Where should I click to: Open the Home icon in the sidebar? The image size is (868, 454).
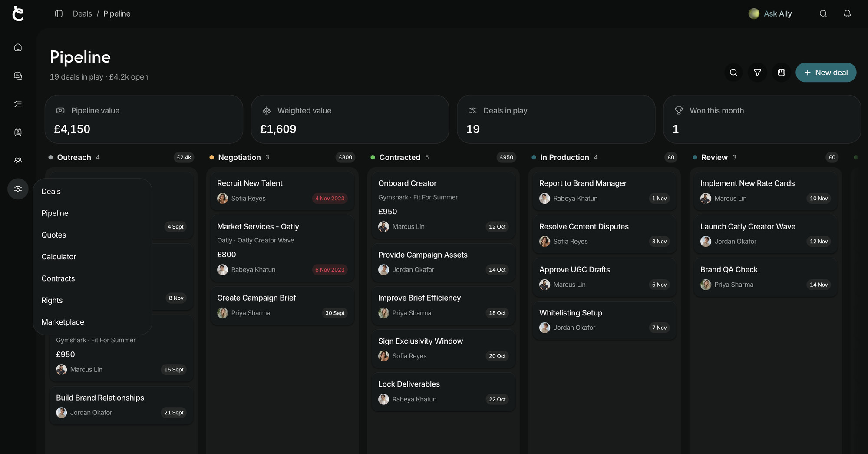[x=18, y=47]
